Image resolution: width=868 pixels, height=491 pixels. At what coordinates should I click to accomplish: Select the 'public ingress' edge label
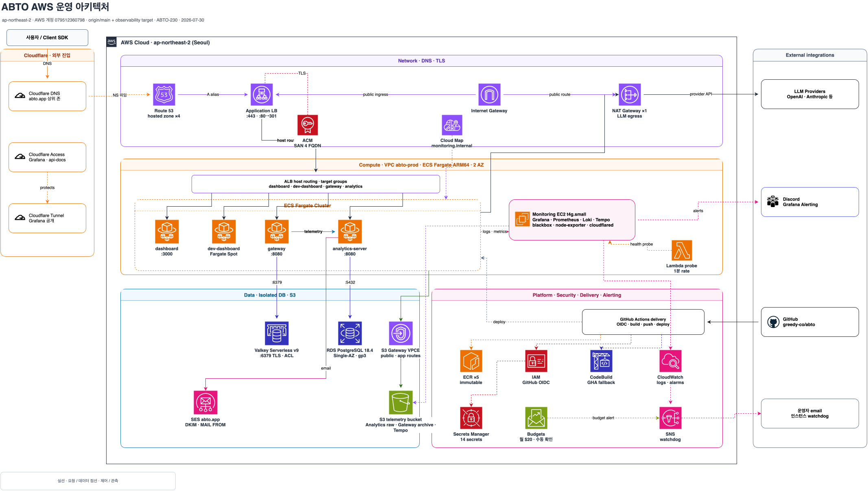[x=375, y=95]
